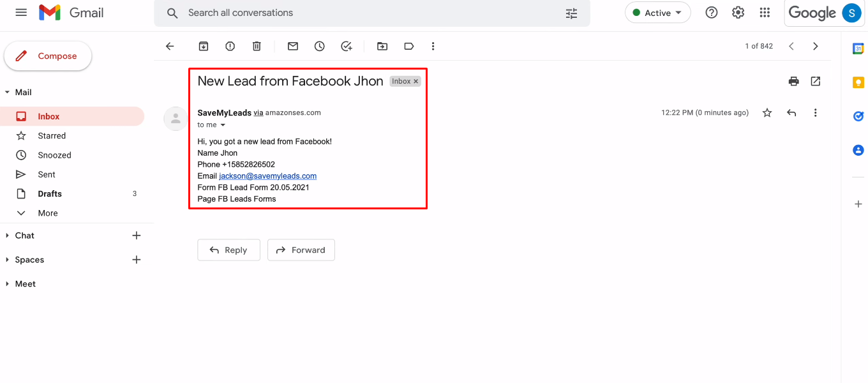
Task: Open the Google apps grid
Action: point(765,13)
